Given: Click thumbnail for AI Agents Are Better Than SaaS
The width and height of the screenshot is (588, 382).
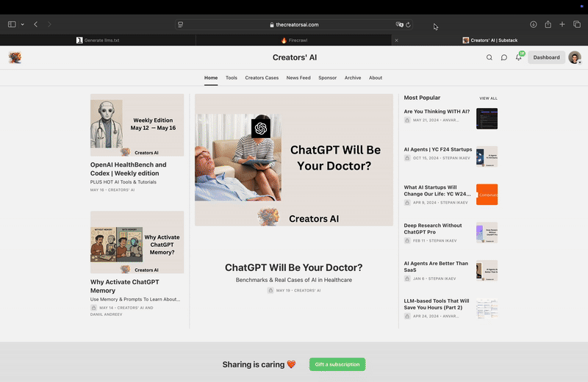Looking at the screenshot, I should (x=487, y=270).
